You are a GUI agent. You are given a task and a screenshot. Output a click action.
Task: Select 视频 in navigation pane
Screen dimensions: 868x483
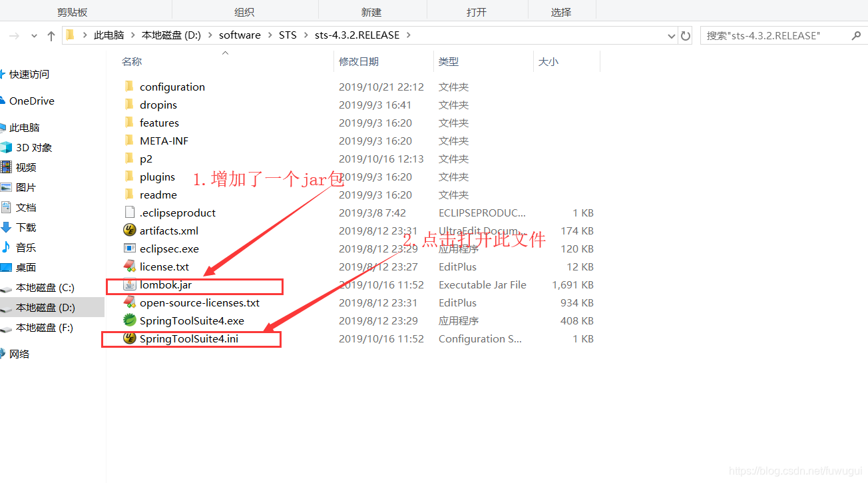[26, 167]
